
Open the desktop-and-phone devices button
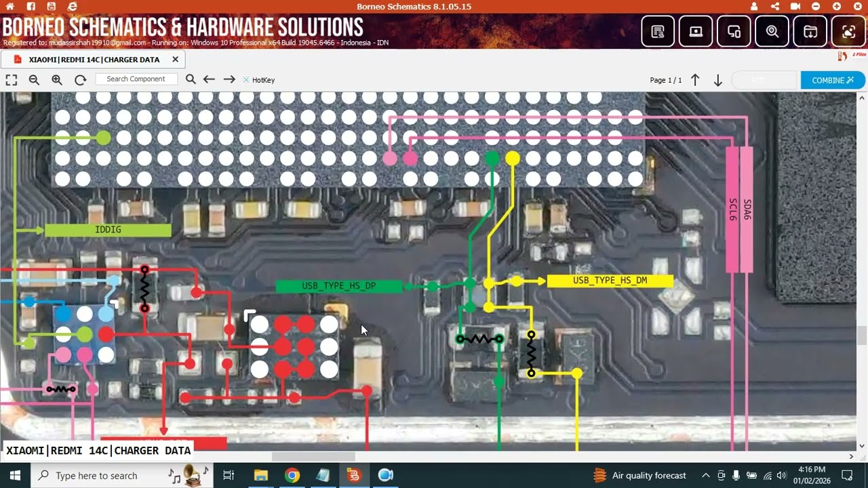[734, 31]
